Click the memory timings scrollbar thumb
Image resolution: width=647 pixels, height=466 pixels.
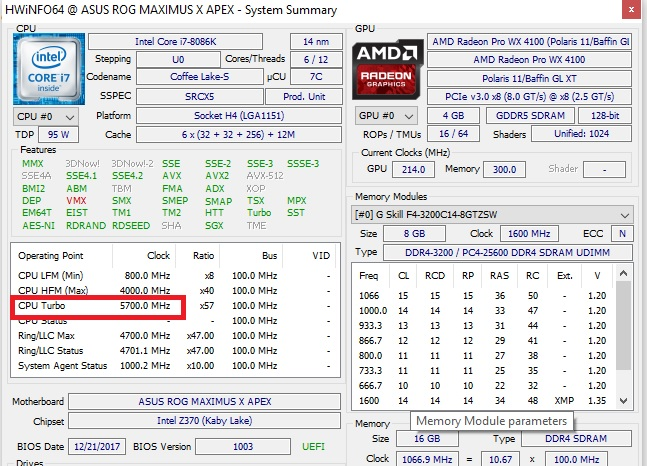click(623, 325)
